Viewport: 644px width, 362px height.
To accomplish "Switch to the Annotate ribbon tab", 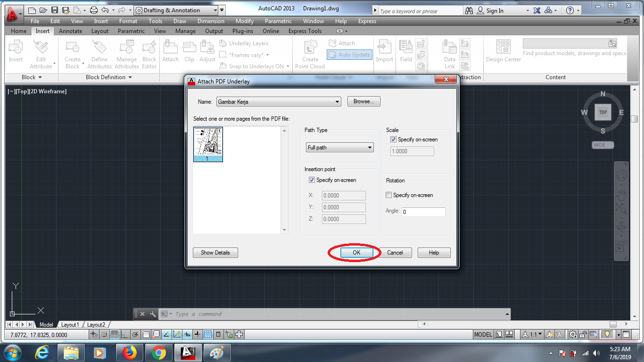I will [70, 31].
